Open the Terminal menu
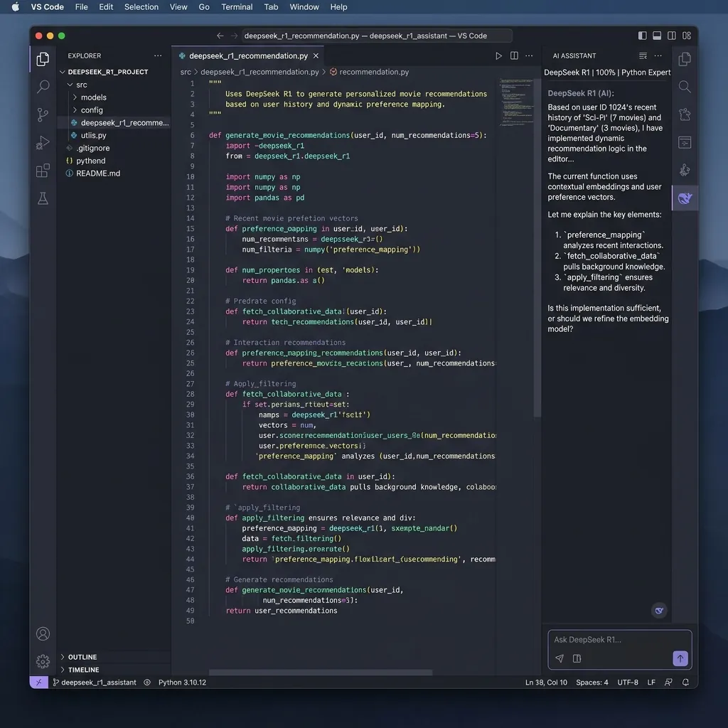728x728 pixels. 237,7
